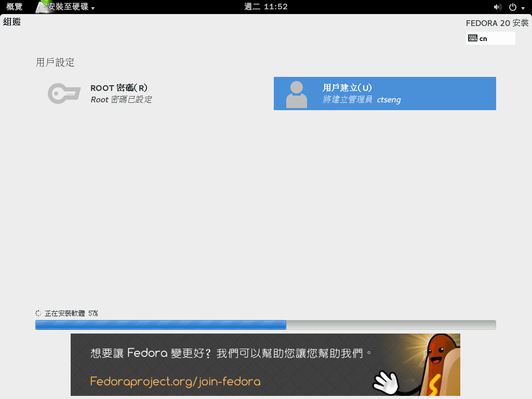Click the 想要讓 Fedora 變更好 banner text
532x399 pixels.
231,353
